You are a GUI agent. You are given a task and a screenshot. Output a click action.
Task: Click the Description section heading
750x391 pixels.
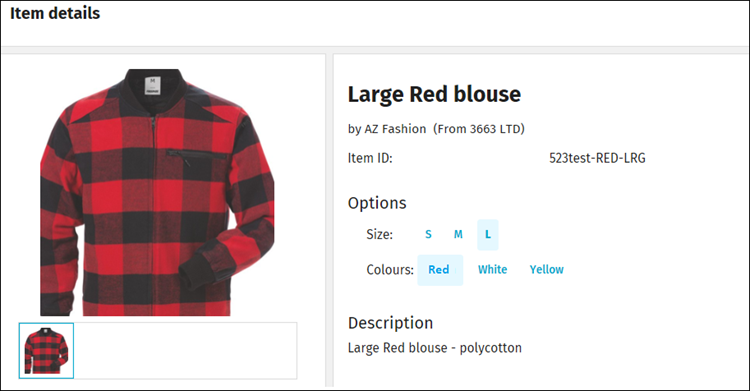[x=390, y=323]
